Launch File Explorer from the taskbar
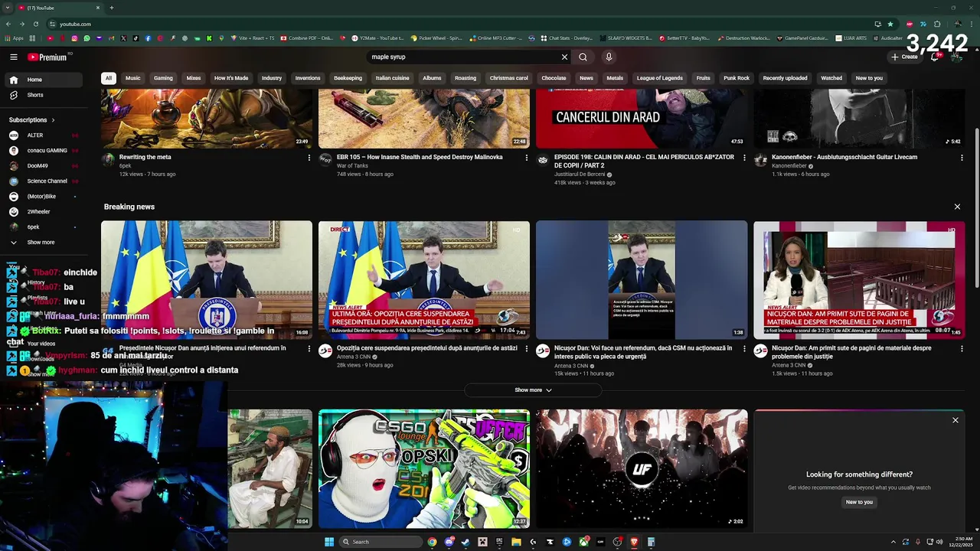Viewport: 980px width, 551px height. (516, 542)
